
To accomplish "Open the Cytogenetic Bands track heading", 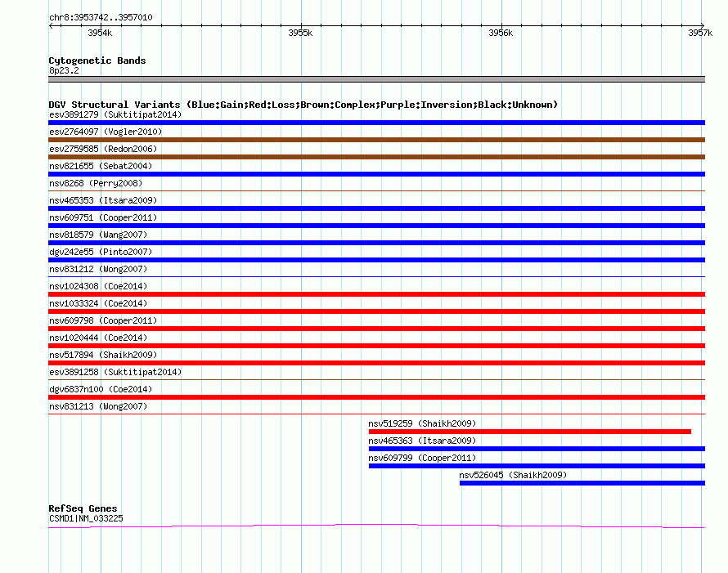I will pos(97,60).
